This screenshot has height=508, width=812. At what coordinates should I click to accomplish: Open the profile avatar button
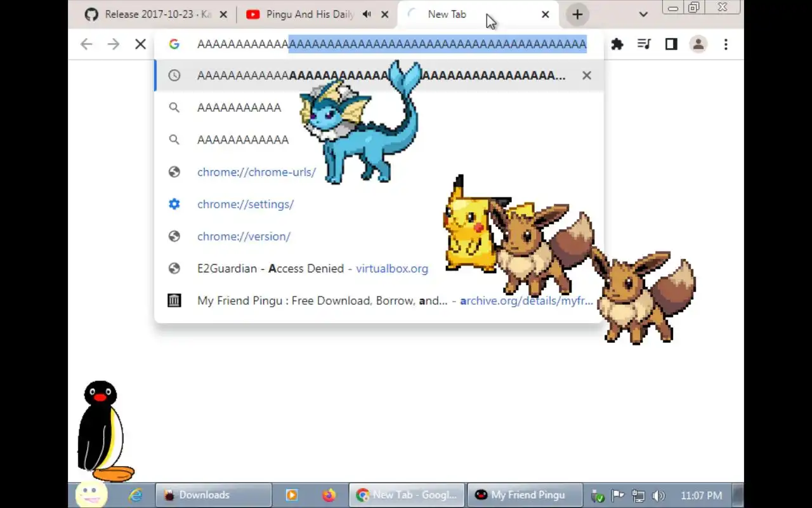(698, 44)
